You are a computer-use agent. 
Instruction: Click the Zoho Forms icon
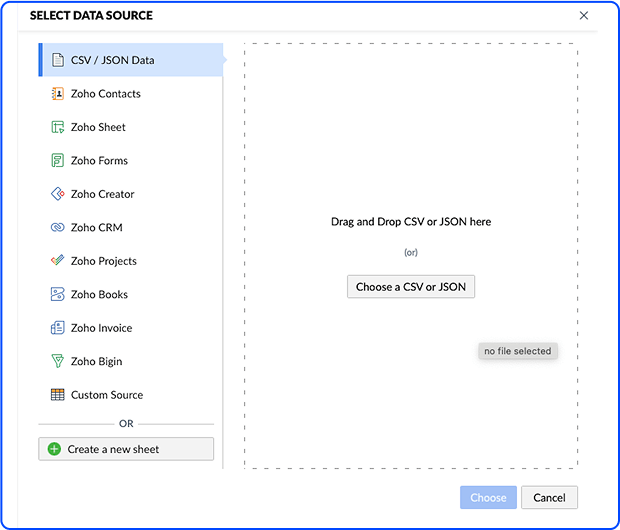tap(58, 161)
